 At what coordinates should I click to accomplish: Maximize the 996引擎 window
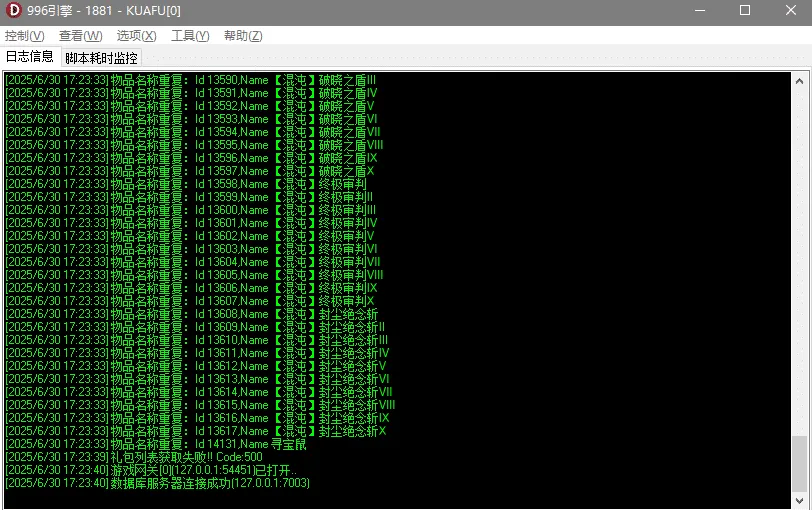point(745,10)
